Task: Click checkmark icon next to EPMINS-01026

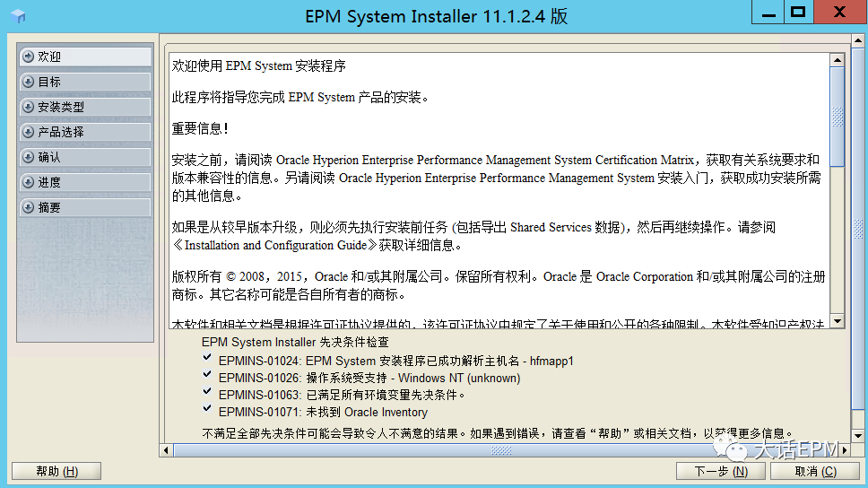Action: [207, 374]
